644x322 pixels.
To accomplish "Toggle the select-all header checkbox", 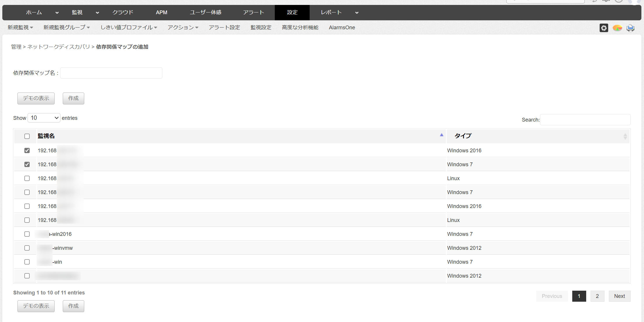I will point(27,136).
